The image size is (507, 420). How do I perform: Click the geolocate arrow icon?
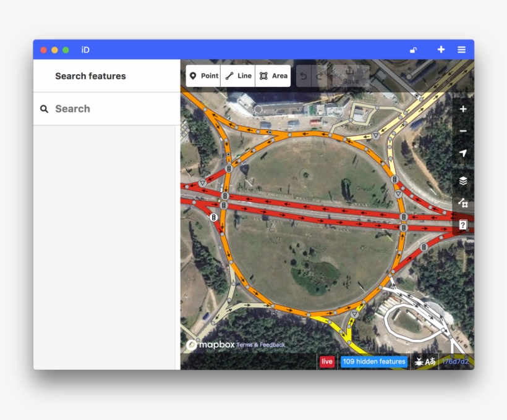pyautogui.click(x=463, y=153)
